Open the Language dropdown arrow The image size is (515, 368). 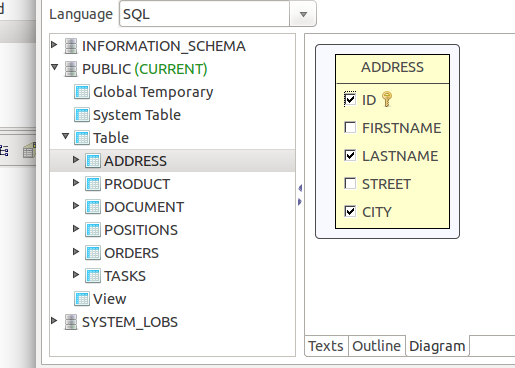(x=303, y=14)
